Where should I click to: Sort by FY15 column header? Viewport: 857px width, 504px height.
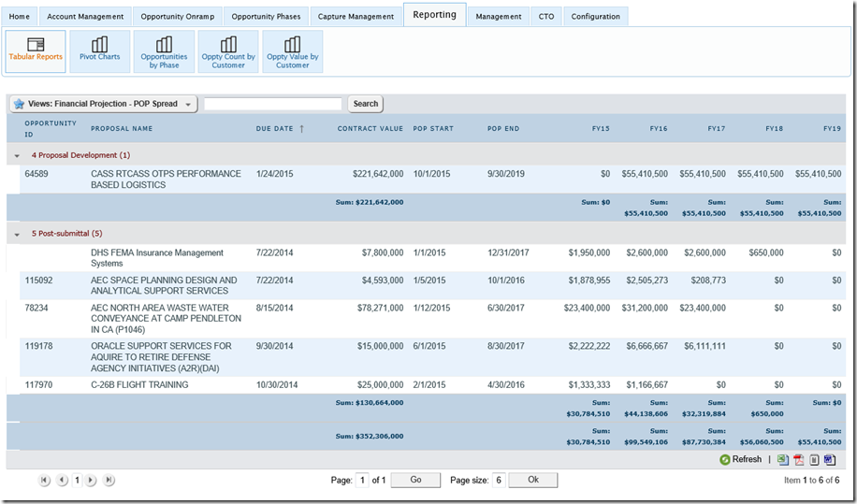(601, 129)
